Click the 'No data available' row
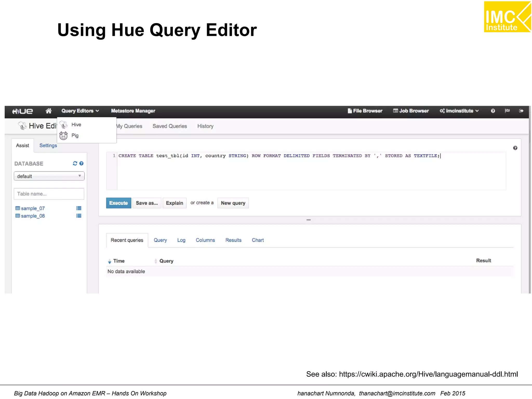Viewport: 532px width, 399px height. click(x=310, y=271)
